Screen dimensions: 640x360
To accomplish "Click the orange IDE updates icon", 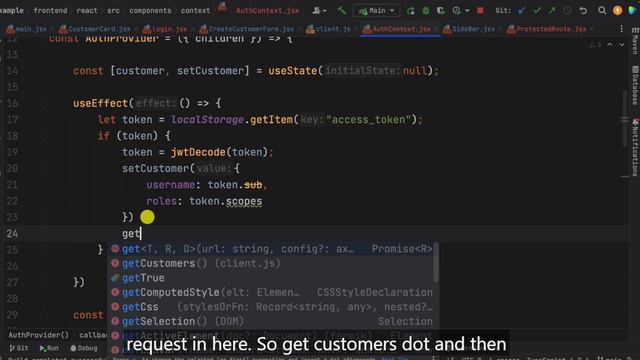I will pyautogui.click(x=618, y=11).
